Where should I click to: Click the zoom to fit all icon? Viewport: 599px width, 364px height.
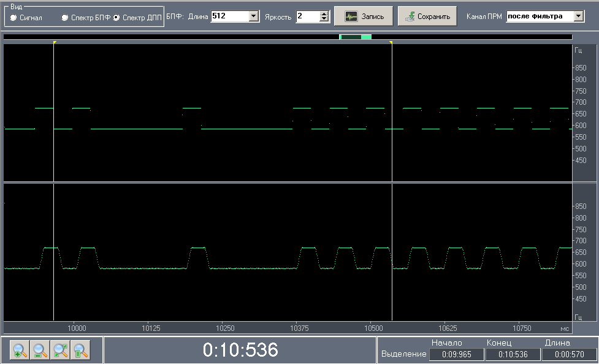click(x=60, y=351)
